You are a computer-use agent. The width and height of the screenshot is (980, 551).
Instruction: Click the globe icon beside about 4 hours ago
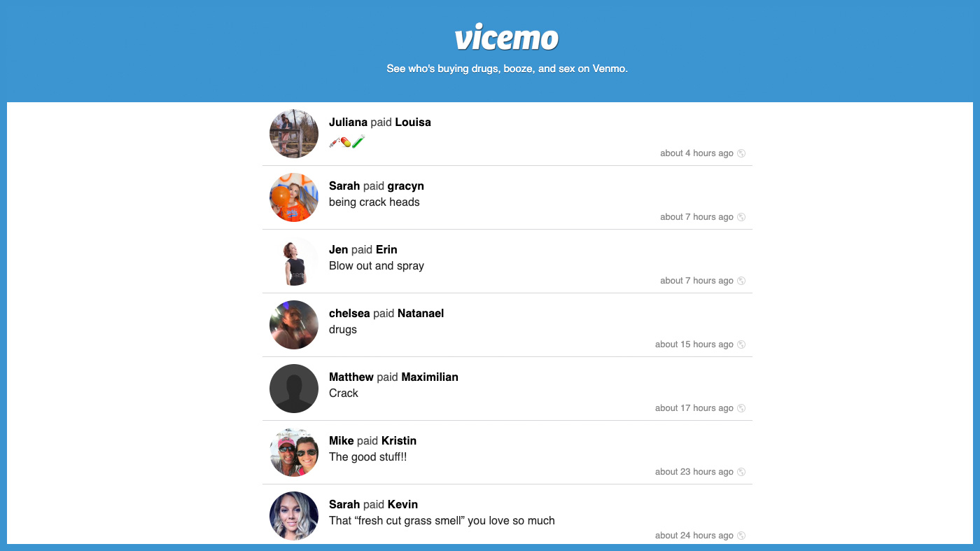pos(741,153)
